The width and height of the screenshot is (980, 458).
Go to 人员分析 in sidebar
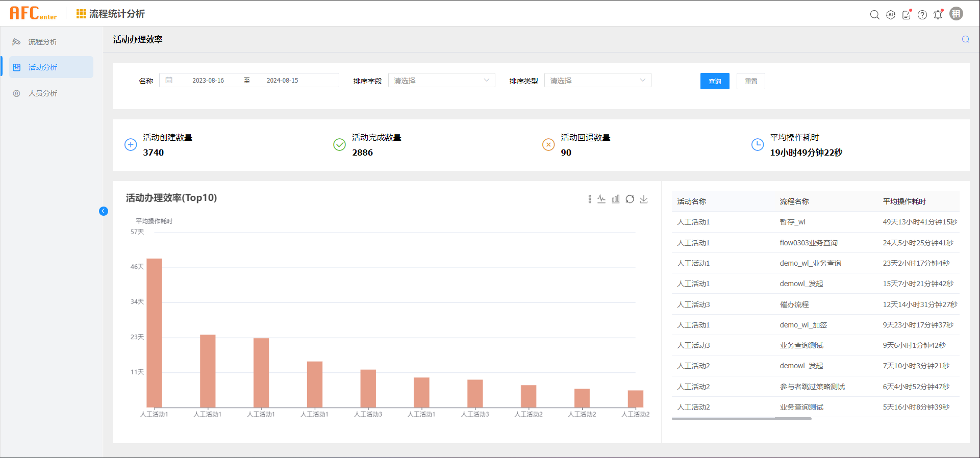43,93
